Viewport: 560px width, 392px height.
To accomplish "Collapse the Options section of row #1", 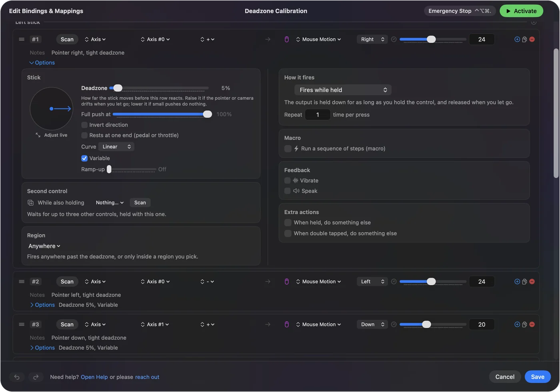I will point(42,63).
